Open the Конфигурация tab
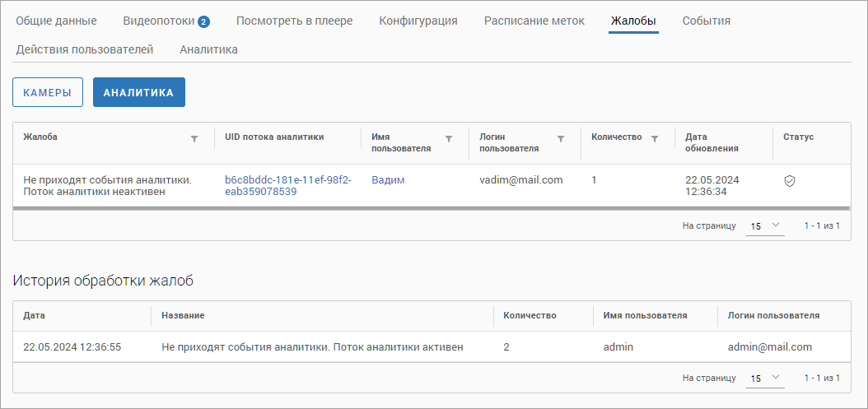 pyautogui.click(x=418, y=21)
